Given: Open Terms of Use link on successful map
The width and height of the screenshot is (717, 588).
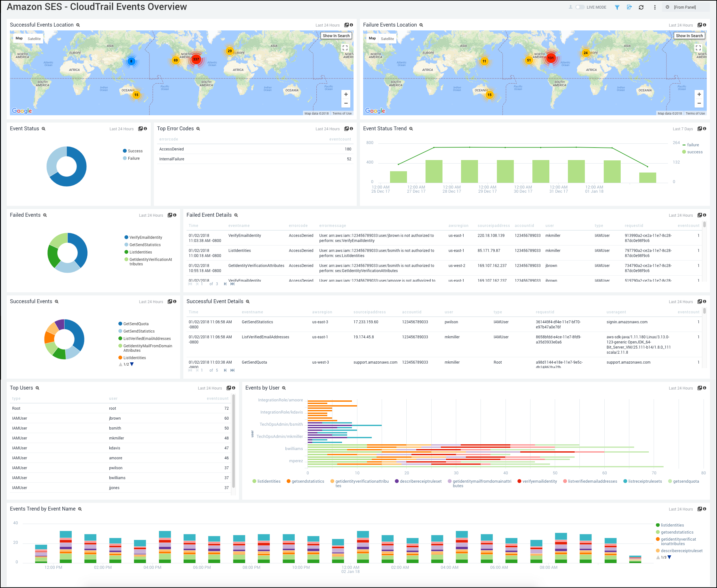Looking at the screenshot, I should (342, 113).
